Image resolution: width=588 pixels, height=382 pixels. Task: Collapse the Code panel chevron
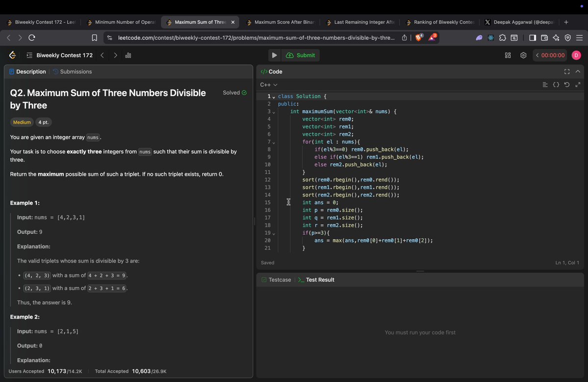tap(578, 72)
